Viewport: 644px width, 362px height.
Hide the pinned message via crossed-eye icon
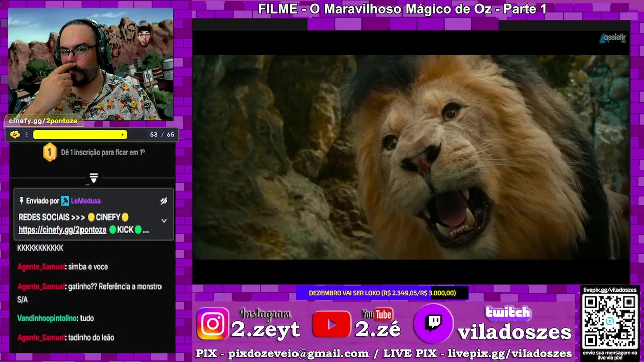coord(164,201)
